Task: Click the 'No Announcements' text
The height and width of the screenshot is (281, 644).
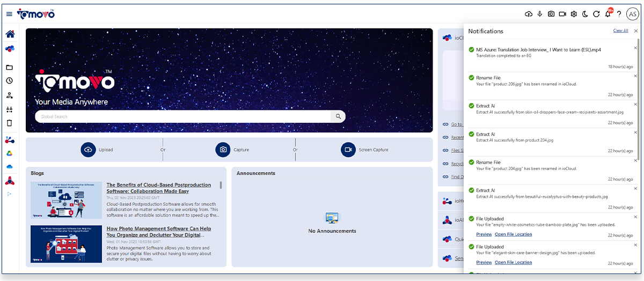Action: point(332,231)
